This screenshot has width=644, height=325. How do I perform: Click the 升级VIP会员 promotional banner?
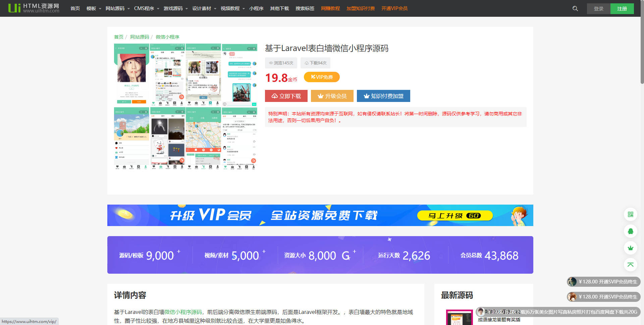[x=320, y=215]
